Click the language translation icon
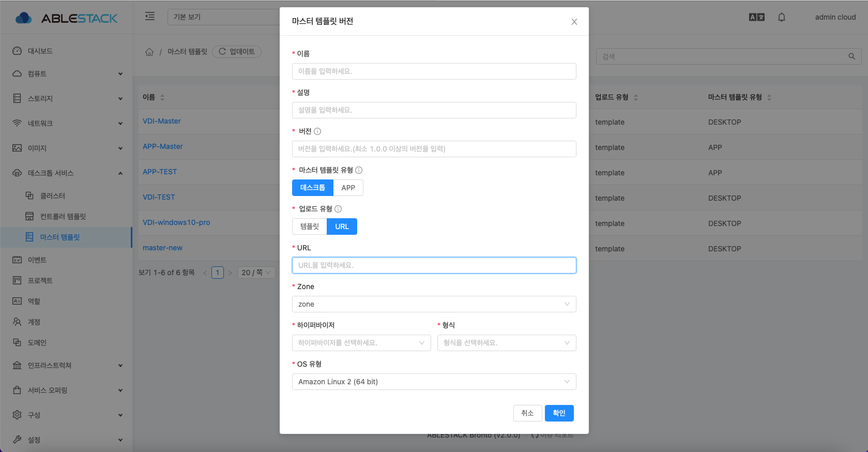868x452 pixels. coord(756,17)
